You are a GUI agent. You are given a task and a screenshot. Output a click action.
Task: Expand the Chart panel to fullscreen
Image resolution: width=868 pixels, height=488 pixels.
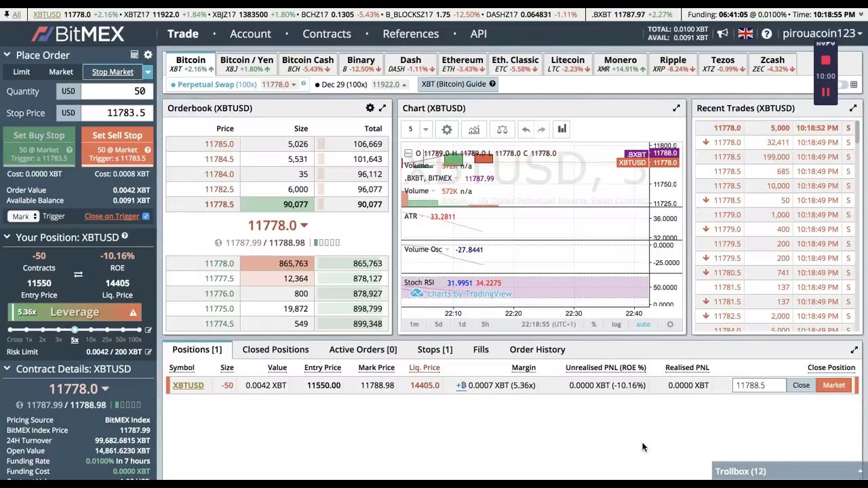coord(676,108)
